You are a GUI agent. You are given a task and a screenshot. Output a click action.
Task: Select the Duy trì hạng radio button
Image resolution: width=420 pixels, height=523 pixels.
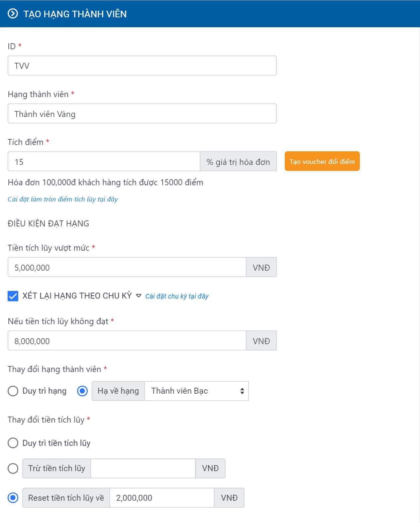click(13, 391)
